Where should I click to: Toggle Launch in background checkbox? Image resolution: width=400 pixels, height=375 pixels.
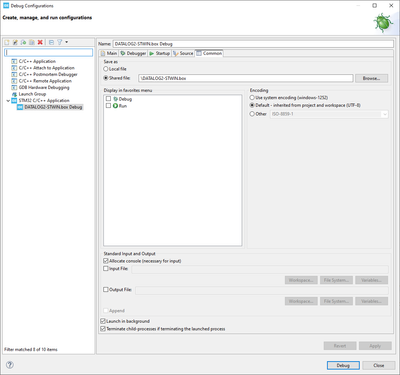click(x=103, y=321)
